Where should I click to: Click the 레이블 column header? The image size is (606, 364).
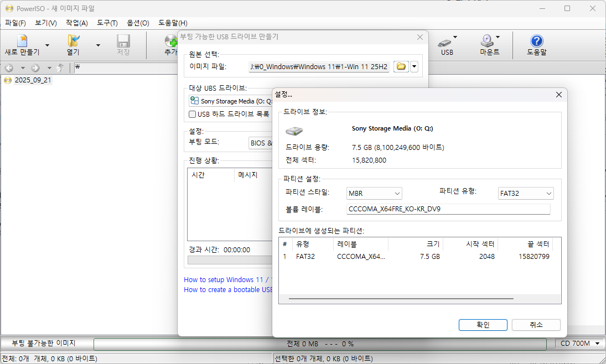pos(361,244)
